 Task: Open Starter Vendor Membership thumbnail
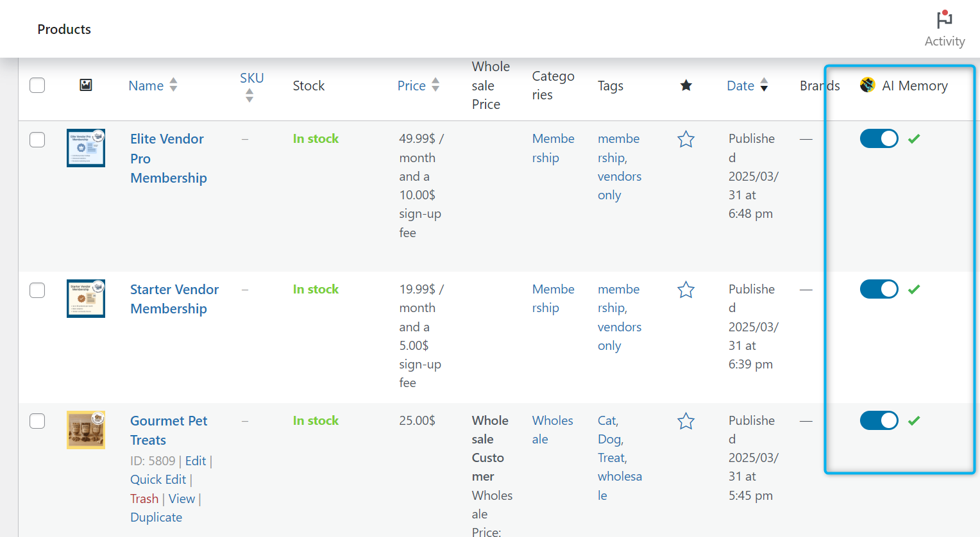coord(86,299)
